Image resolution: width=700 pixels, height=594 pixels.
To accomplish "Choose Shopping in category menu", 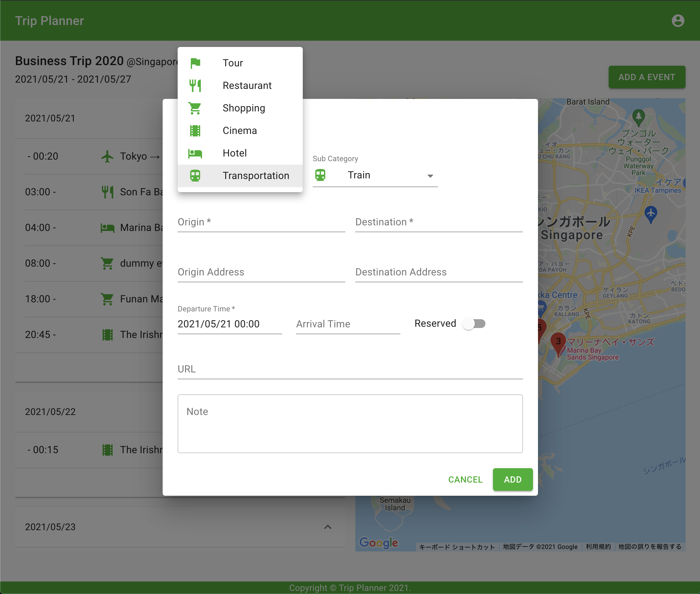I will pyautogui.click(x=240, y=108).
